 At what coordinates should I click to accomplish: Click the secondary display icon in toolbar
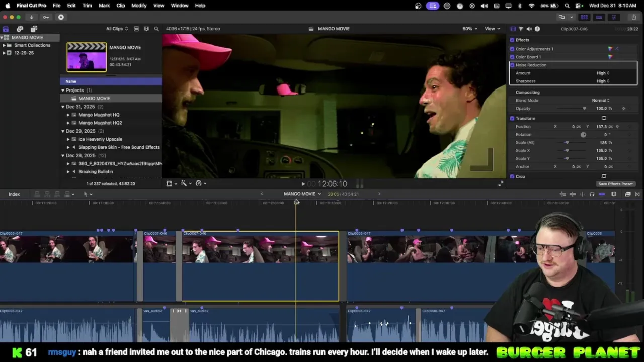point(561,17)
